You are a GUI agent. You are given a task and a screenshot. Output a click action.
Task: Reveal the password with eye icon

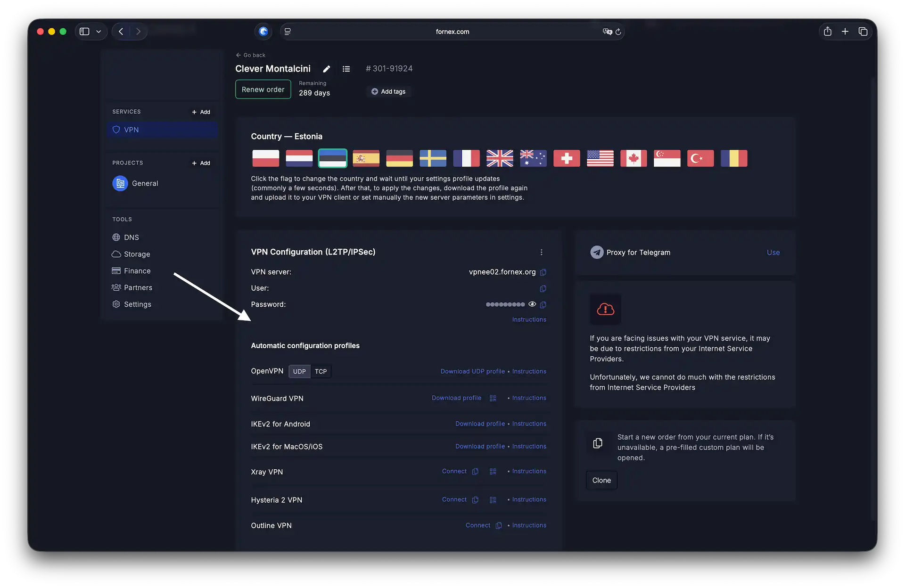pyautogui.click(x=532, y=304)
